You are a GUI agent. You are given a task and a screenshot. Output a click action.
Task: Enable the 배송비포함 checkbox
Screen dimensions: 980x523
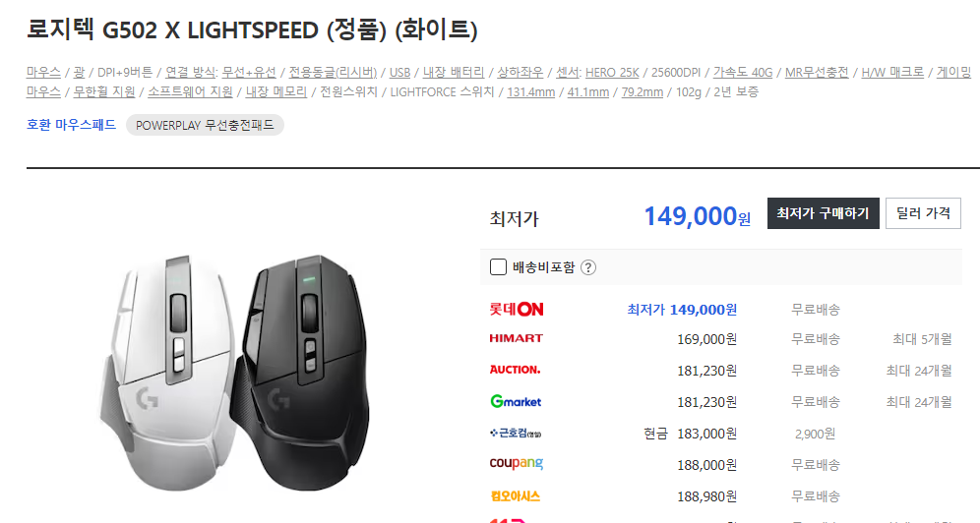[498, 267]
